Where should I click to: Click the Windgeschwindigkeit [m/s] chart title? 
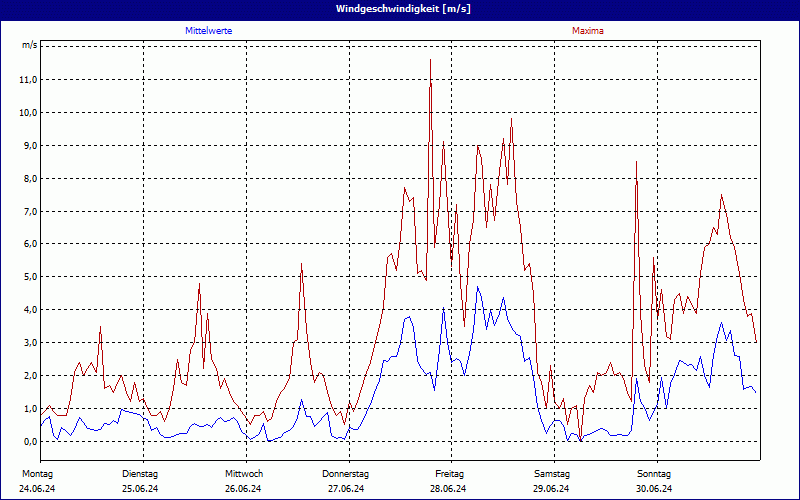(400, 9)
